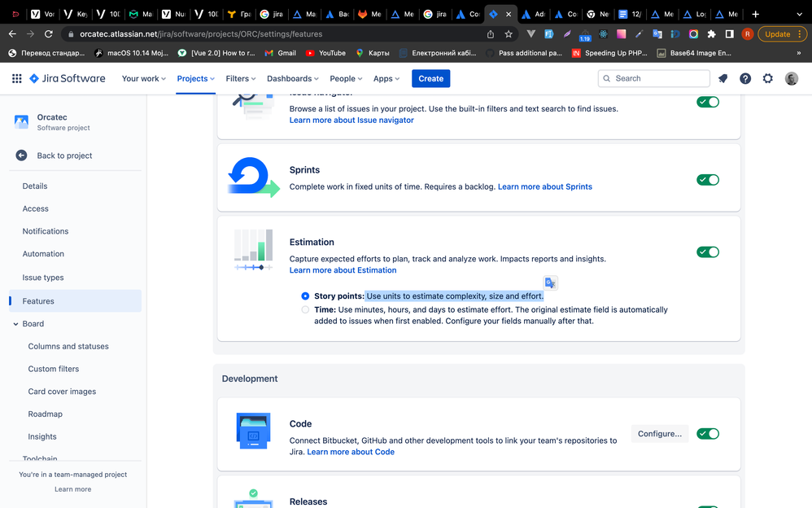The image size is (812, 508).
Task: Show hidden bookmarks with the overflow chevron
Action: tap(798, 53)
